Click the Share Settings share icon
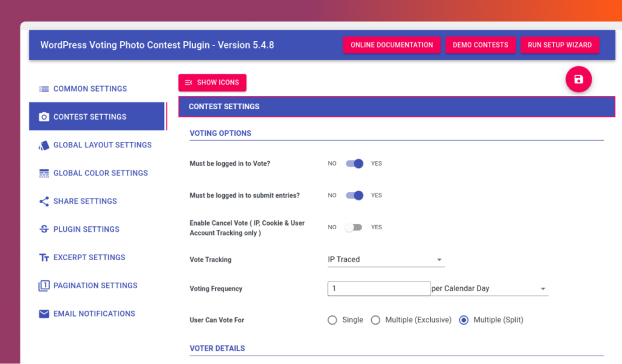This screenshot has height=364, width=622. (44, 201)
